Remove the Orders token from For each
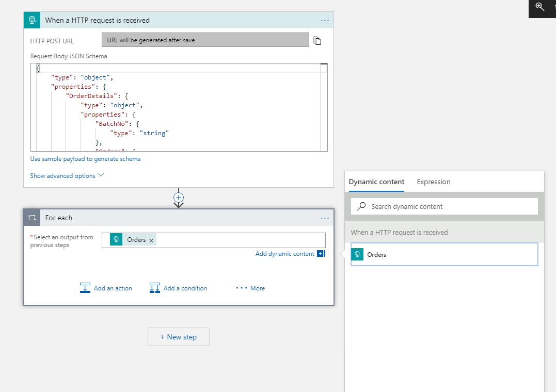The image size is (556, 392). (151, 240)
